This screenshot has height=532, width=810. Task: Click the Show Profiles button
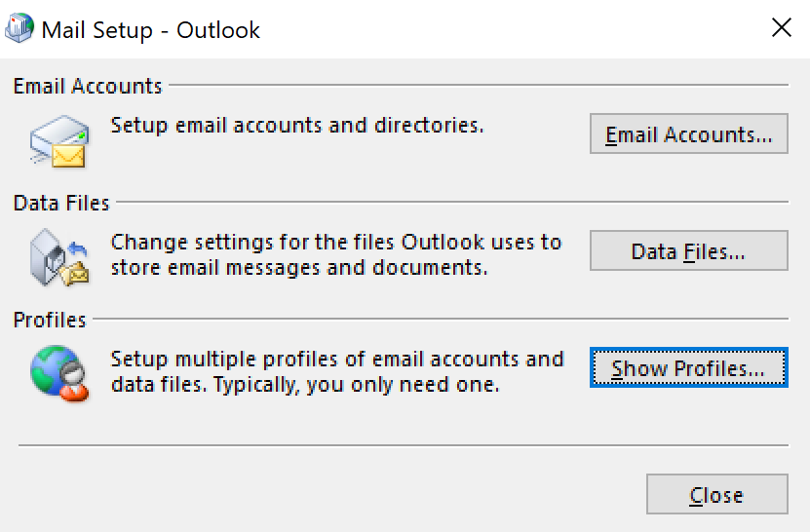point(688,367)
